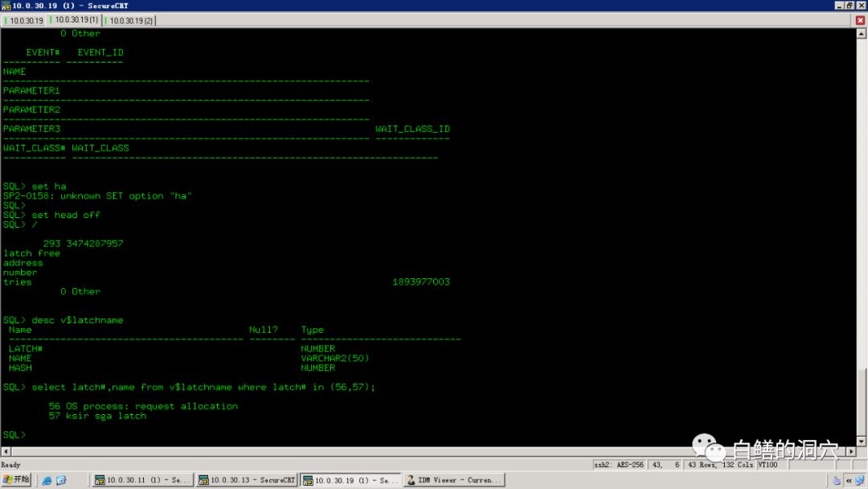Click horizontal scrollbar left arrow
Viewport: 868px width, 489px height.
6,451
